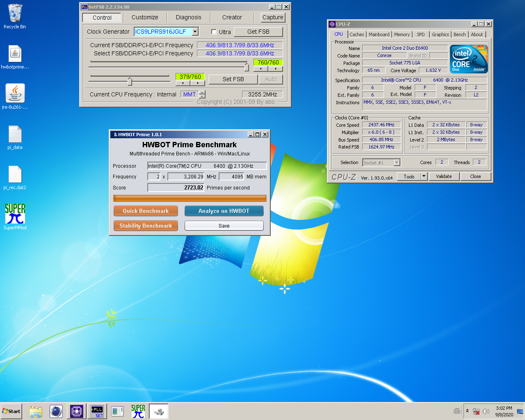525x420 pixels.
Task: Click the Show desktop button
Action: pyautogui.click(x=520, y=411)
